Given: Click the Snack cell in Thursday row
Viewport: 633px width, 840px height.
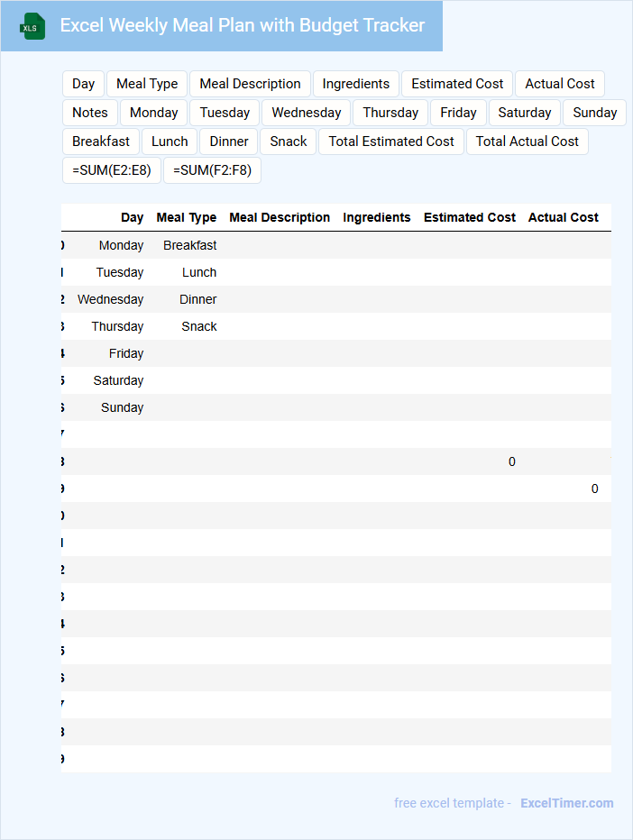Looking at the screenshot, I should pos(199,327).
